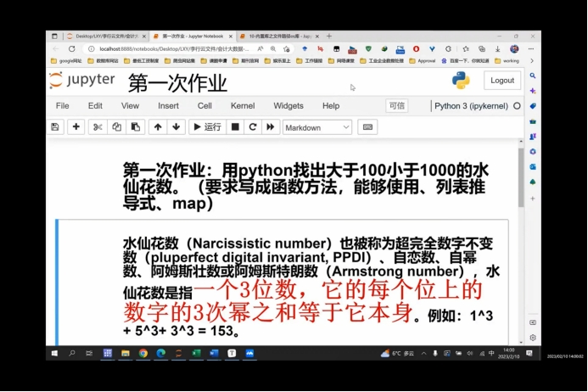588x392 pixels.
Task: Insert a cell below with the plus icon
Action: (x=76, y=127)
